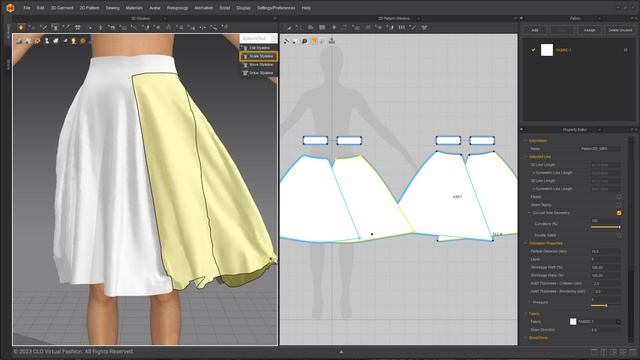Screen dimensions: 640x360
Task: Adjust the Curvature (%) slider
Action: point(606,227)
